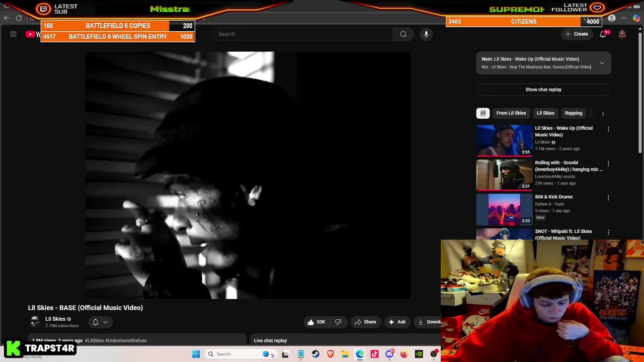Image resolution: width=644 pixels, height=362 pixels.
Task: Click the Download button
Action: coord(428,322)
